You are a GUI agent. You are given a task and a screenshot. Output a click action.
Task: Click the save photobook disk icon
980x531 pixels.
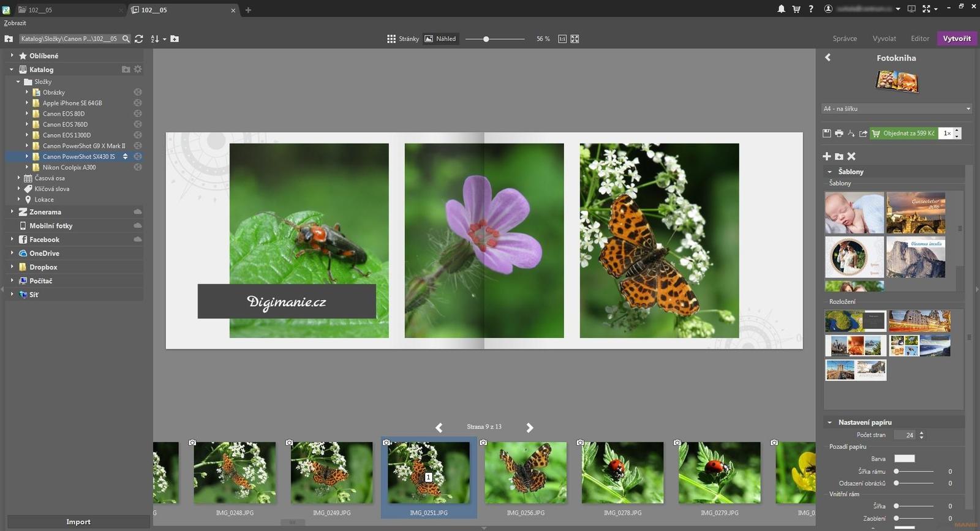tap(827, 134)
